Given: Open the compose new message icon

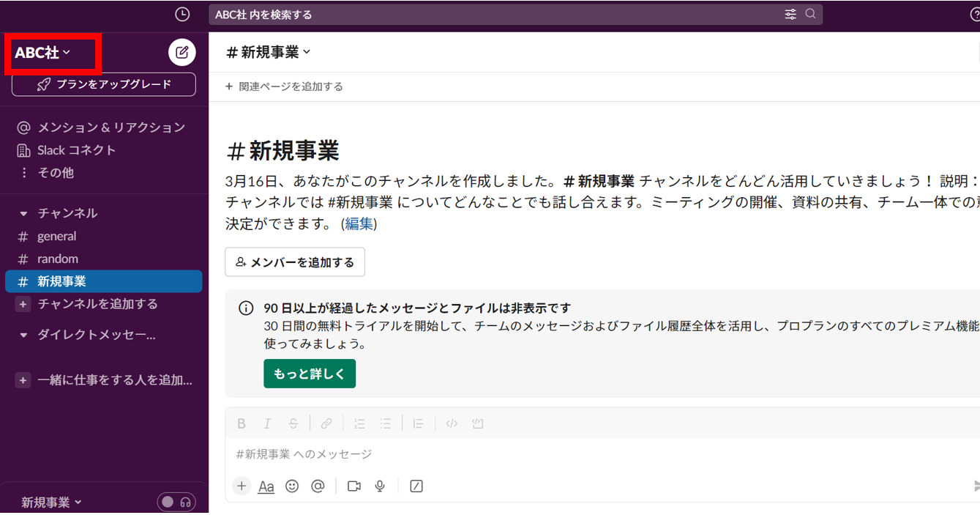Looking at the screenshot, I should (x=182, y=52).
